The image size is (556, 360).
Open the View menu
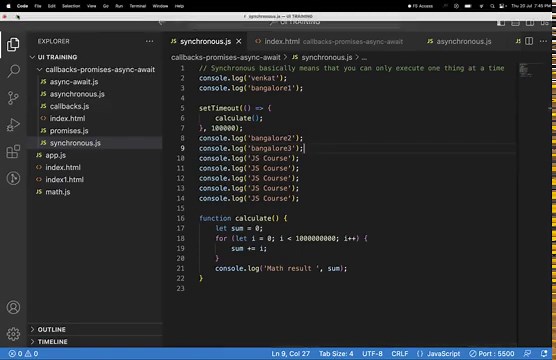91,6
